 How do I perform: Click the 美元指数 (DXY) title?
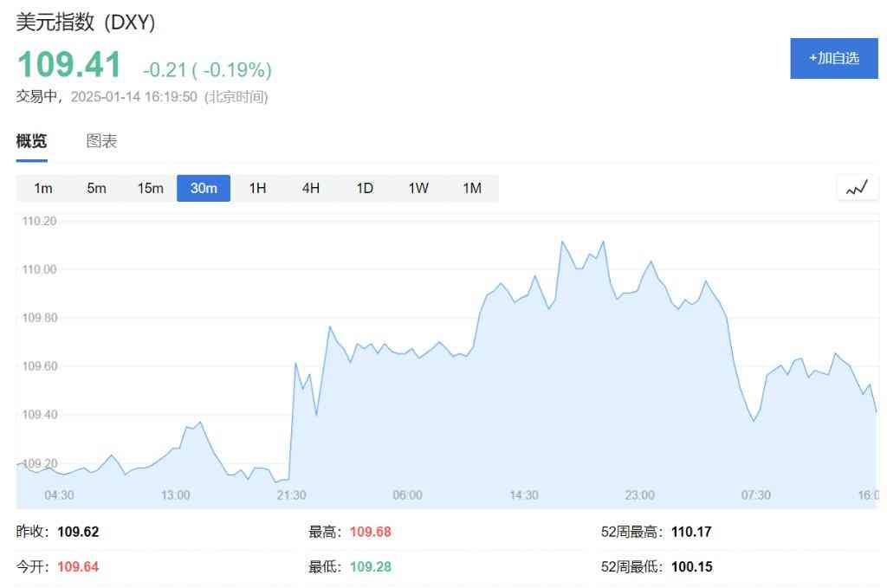pos(86,23)
